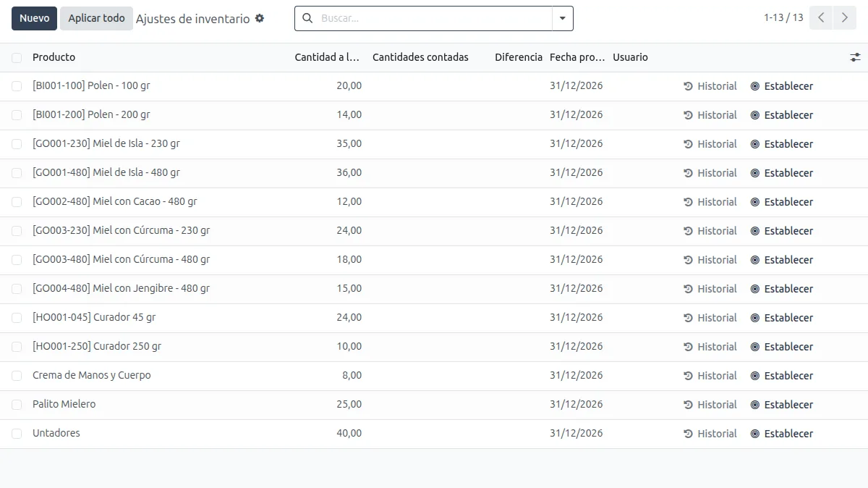Check the box for Miel con Cúrcuma - 480 gr
Screen dimensions: 868x488
pos(17,260)
